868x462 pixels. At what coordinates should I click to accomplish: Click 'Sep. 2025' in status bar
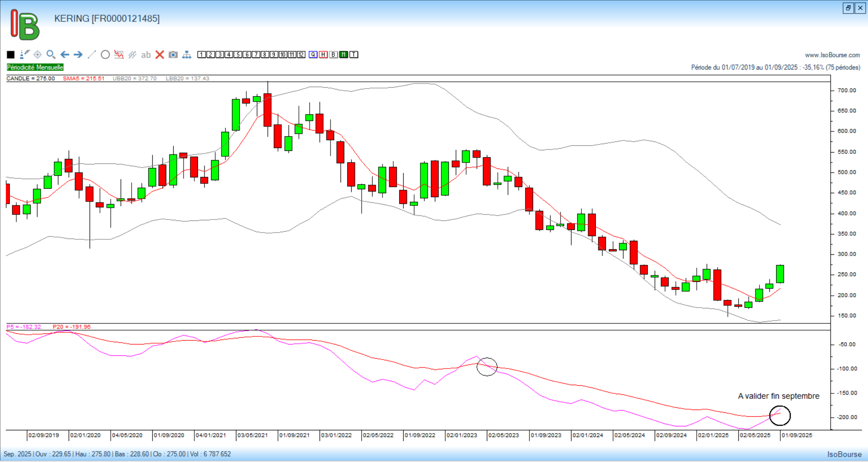click(17, 454)
